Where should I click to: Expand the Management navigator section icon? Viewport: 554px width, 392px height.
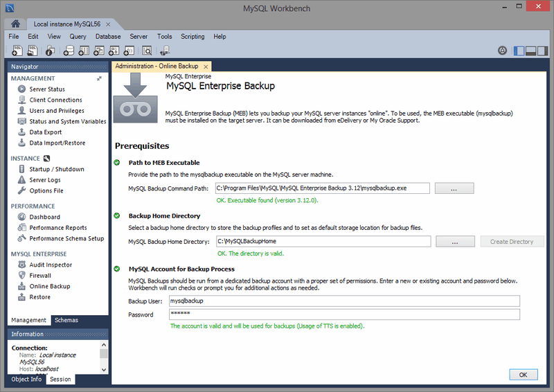click(x=99, y=78)
